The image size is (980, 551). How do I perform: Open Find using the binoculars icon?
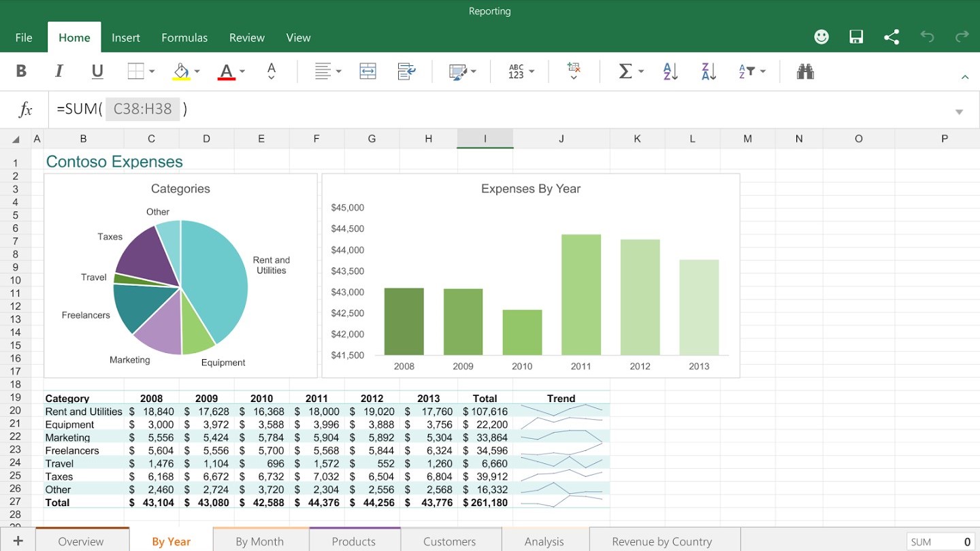(805, 71)
